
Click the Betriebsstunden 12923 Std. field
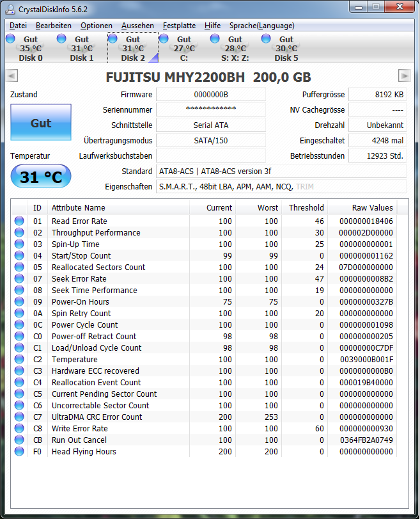click(x=378, y=156)
